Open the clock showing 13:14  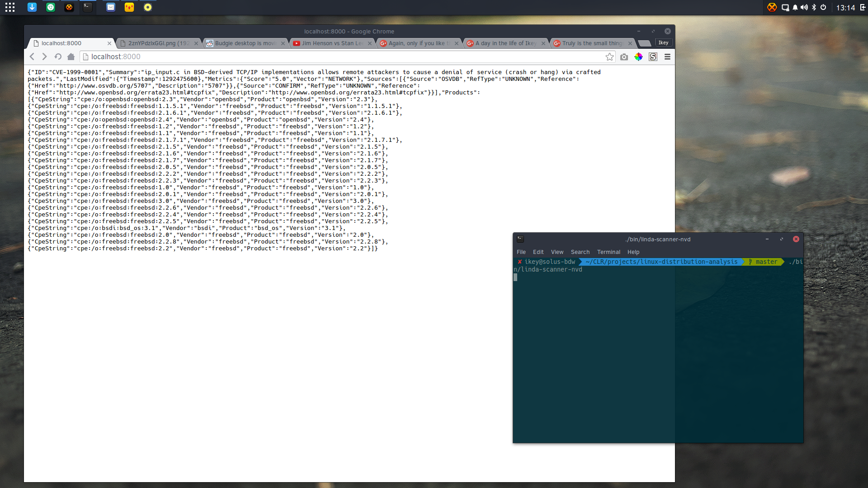(845, 8)
